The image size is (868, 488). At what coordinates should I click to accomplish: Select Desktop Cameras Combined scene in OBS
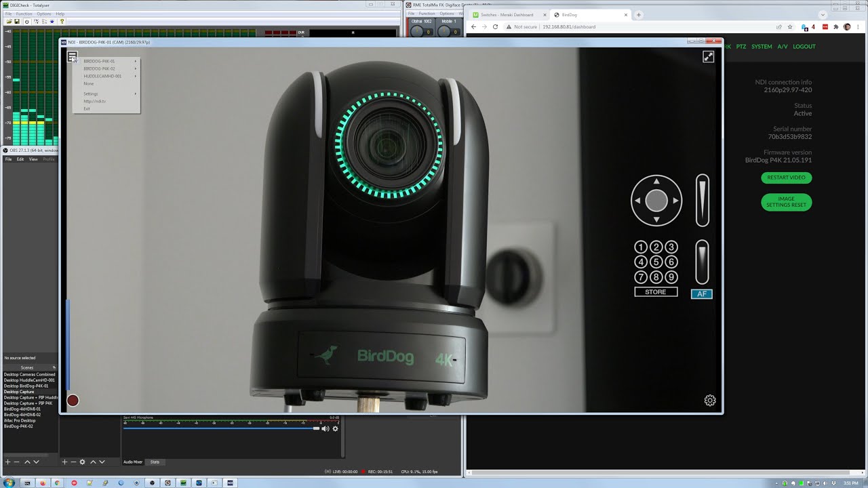(30, 374)
